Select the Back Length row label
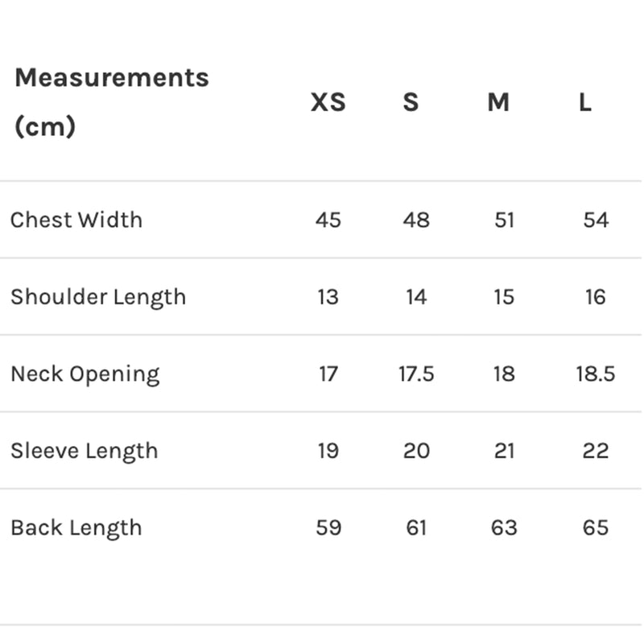The height and width of the screenshot is (644, 644). [76, 528]
